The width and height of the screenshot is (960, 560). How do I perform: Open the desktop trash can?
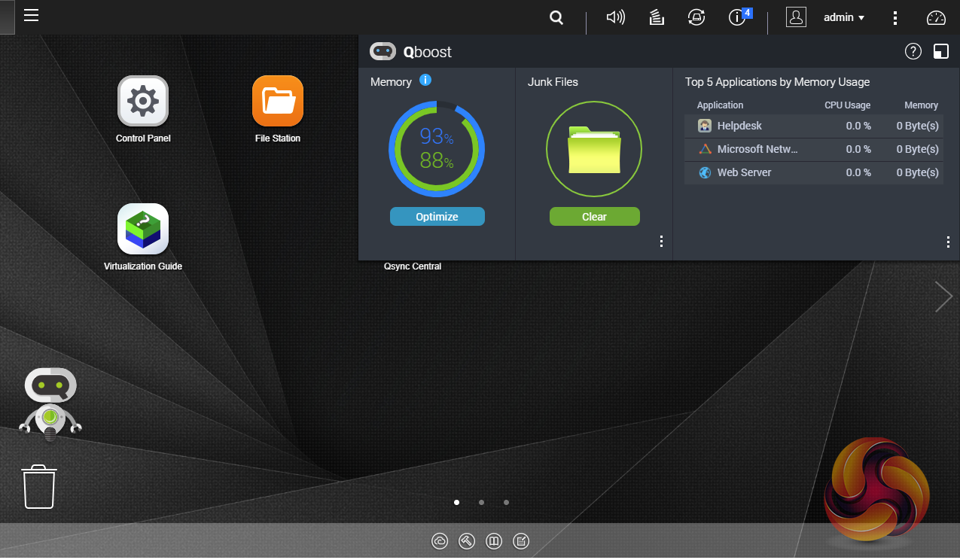tap(38, 486)
